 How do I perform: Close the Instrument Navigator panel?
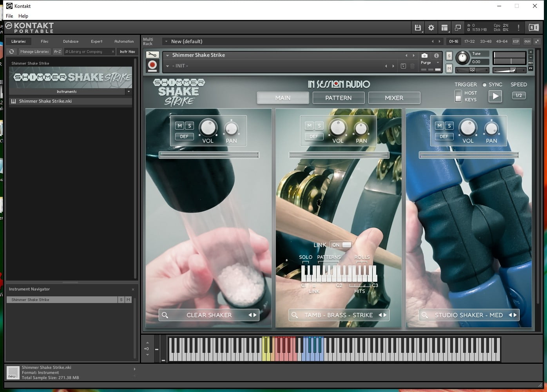(x=133, y=289)
